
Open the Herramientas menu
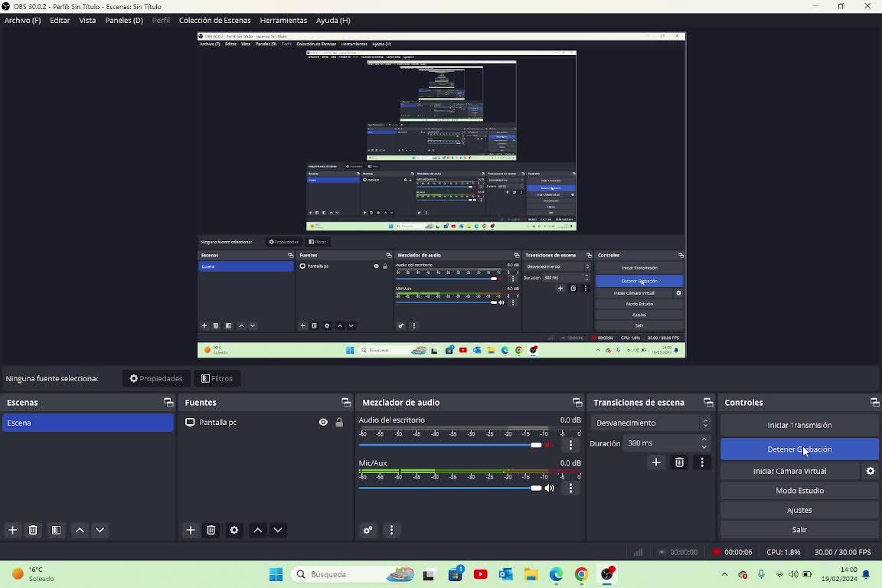(x=283, y=20)
